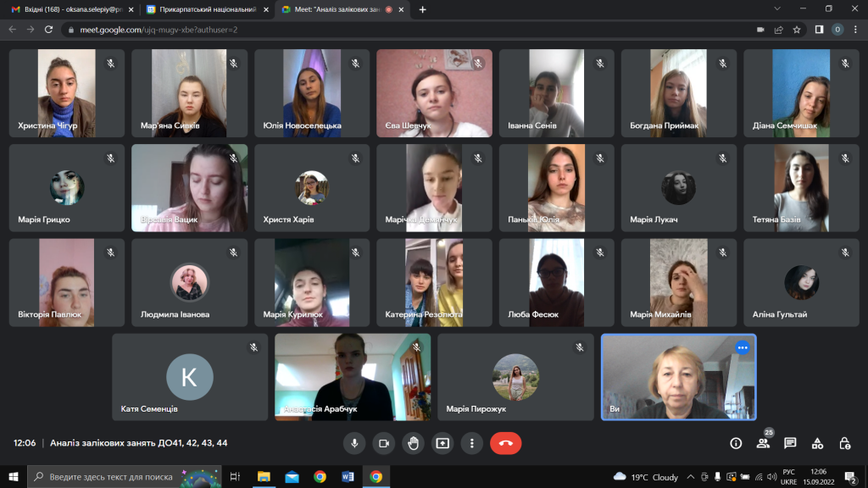Viewport: 868px width, 488px height.
Task: Show the participants list
Action: tap(763, 443)
